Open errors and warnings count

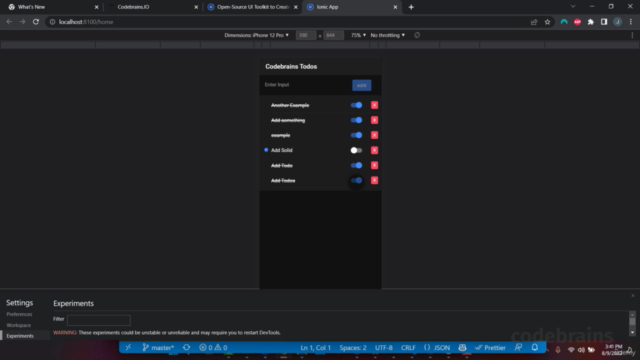pos(213,347)
